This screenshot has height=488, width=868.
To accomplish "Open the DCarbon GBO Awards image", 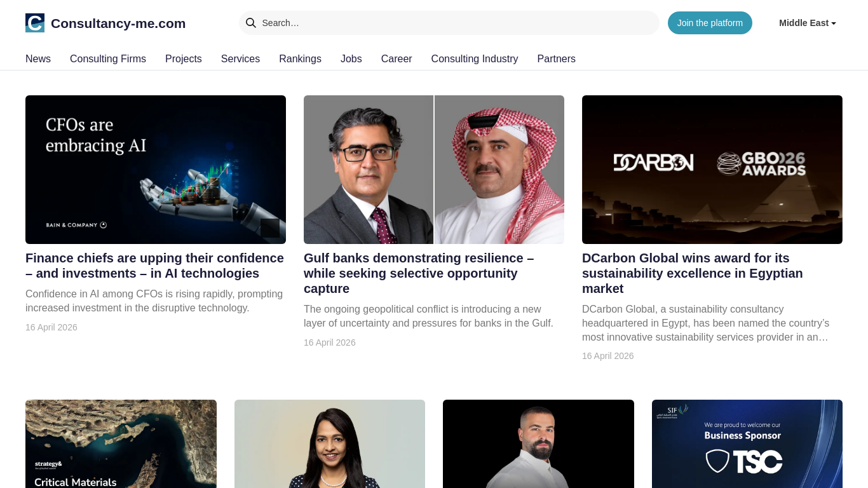I will pyautogui.click(x=712, y=170).
